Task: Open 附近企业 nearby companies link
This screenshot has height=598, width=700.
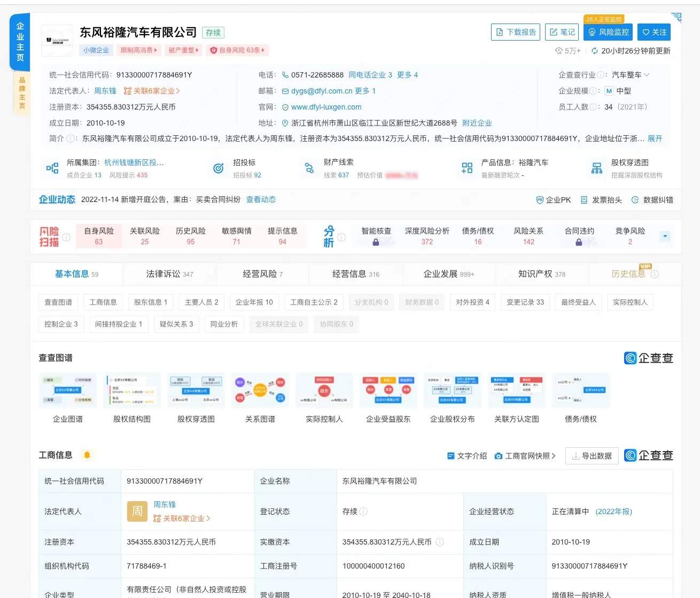Action: [477, 123]
